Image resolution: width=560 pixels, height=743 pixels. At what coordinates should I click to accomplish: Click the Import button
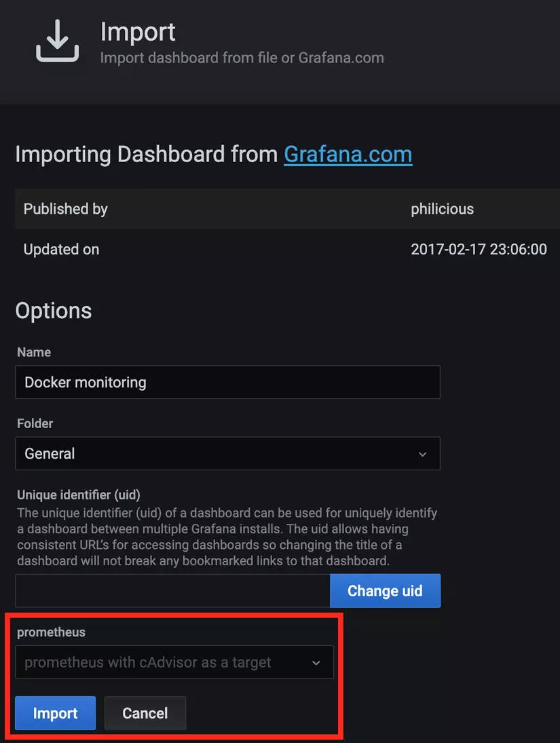pyautogui.click(x=54, y=712)
